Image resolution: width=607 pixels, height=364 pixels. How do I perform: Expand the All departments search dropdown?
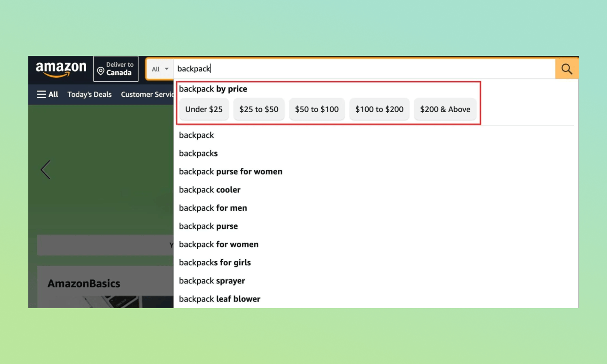[x=160, y=69]
